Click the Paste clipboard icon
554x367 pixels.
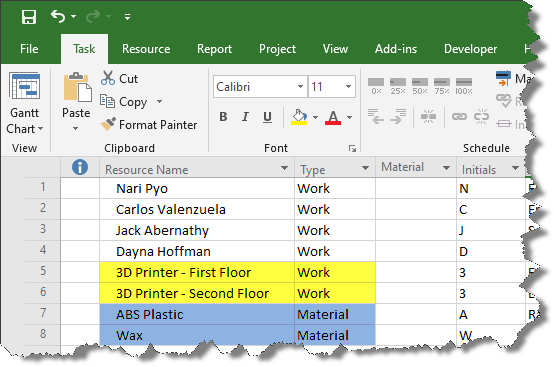[x=77, y=88]
